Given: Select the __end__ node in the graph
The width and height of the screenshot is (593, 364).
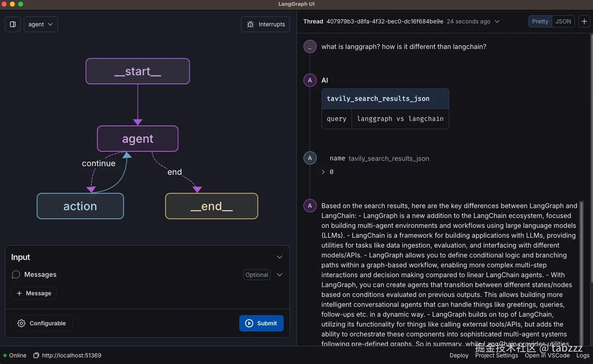Looking at the screenshot, I should point(212,206).
